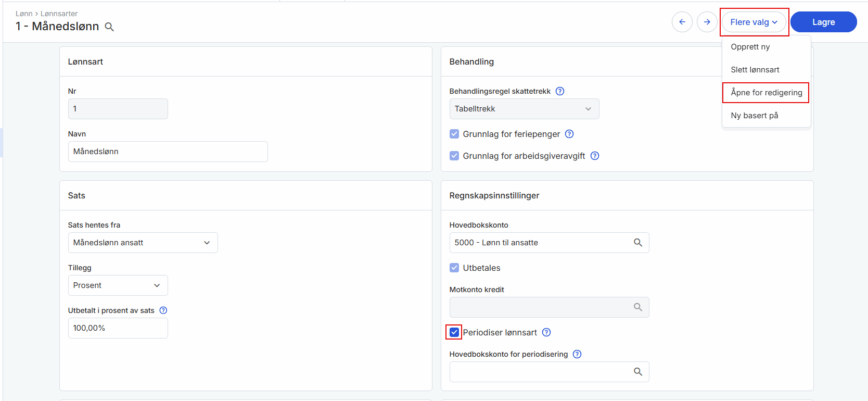The width and height of the screenshot is (868, 401).
Task: Show help for Grunnlag for feriepenger
Action: point(569,134)
